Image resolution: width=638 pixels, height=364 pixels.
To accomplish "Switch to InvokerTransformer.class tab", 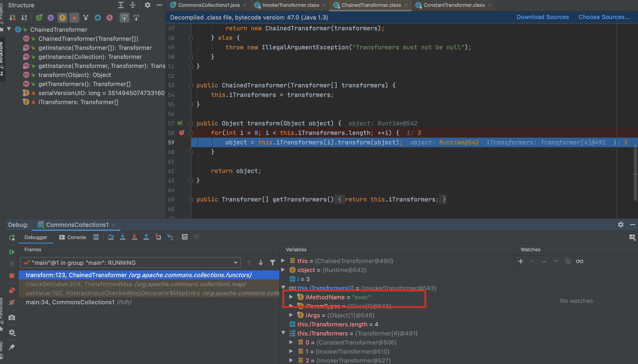I will [x=290, y=5].
